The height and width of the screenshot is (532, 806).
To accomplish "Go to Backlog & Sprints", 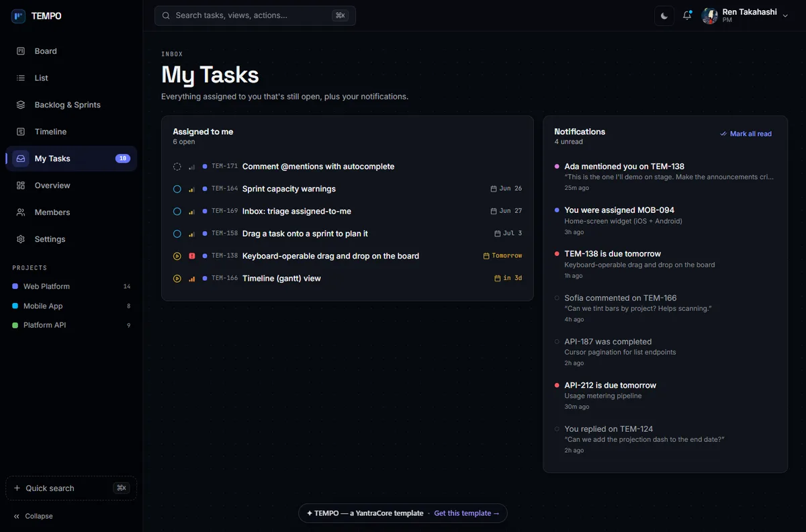I will [71, 105].
